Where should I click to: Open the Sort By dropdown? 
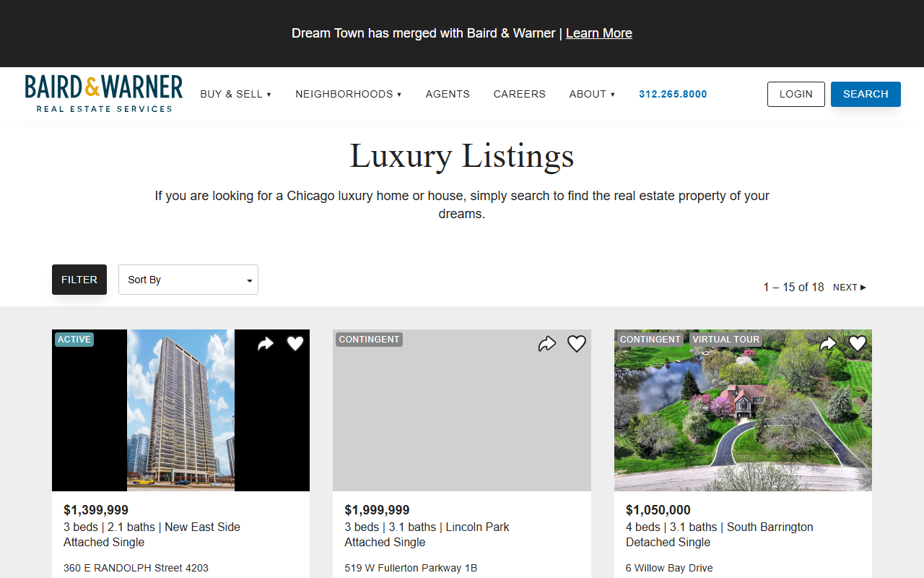click(x=188, y=280)
